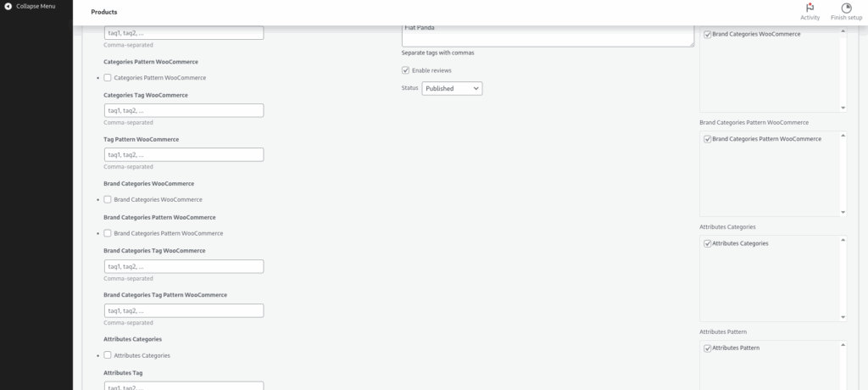Uncheck Brand Categories Pattern WooCommerce in right panel
The image size is (868, 390).
point(708,139)
